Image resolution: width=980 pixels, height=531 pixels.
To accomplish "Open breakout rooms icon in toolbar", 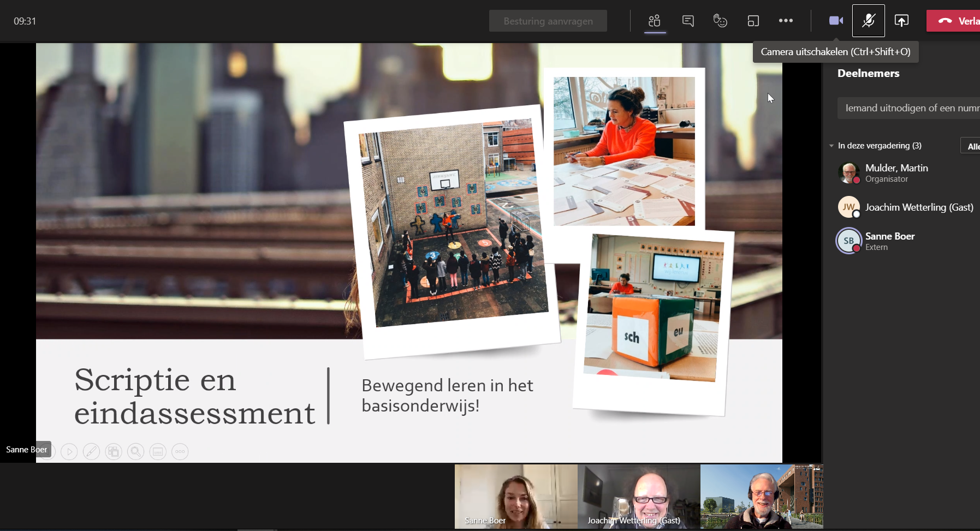I will (x=753, y=21).
